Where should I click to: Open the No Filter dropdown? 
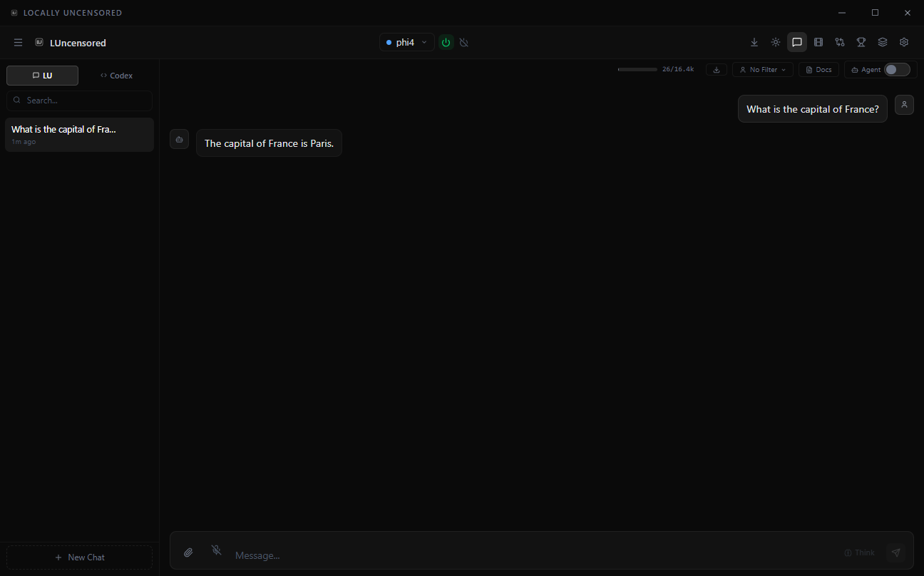click(762, 69)
